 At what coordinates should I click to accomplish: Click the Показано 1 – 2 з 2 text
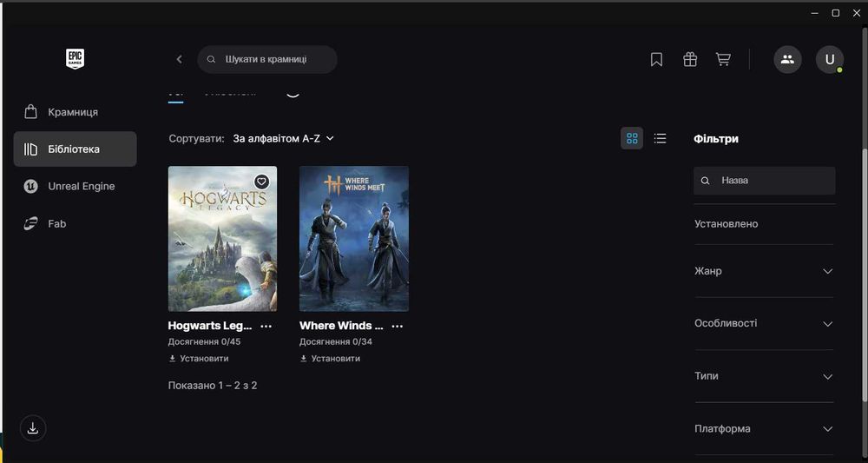point(213,385)
